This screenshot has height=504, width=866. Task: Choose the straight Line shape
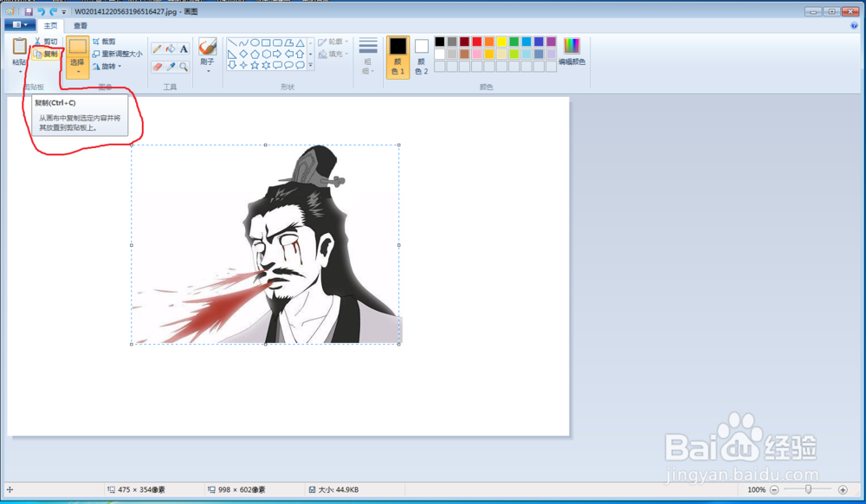232,42
